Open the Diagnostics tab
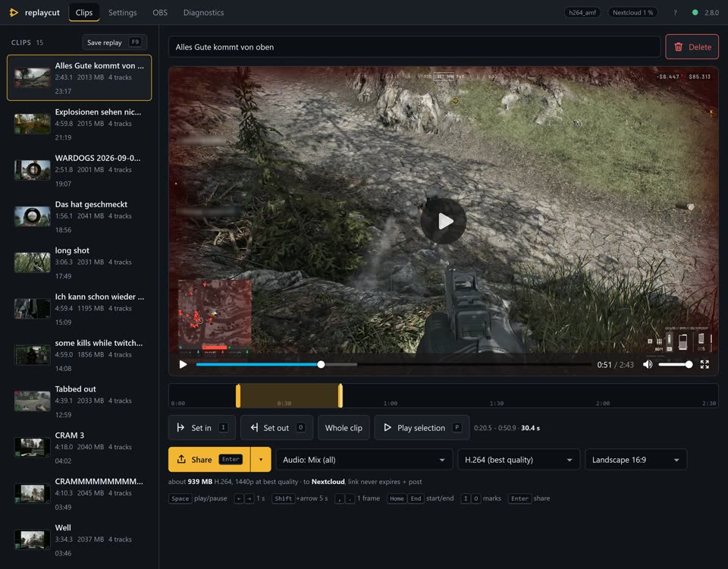This screenshot has width=728, height=569. pyautogui.click(x=203, y=13)
